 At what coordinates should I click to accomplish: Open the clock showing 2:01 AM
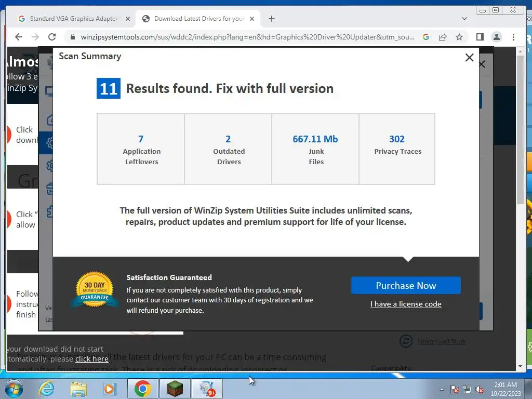tap(506, 389)
